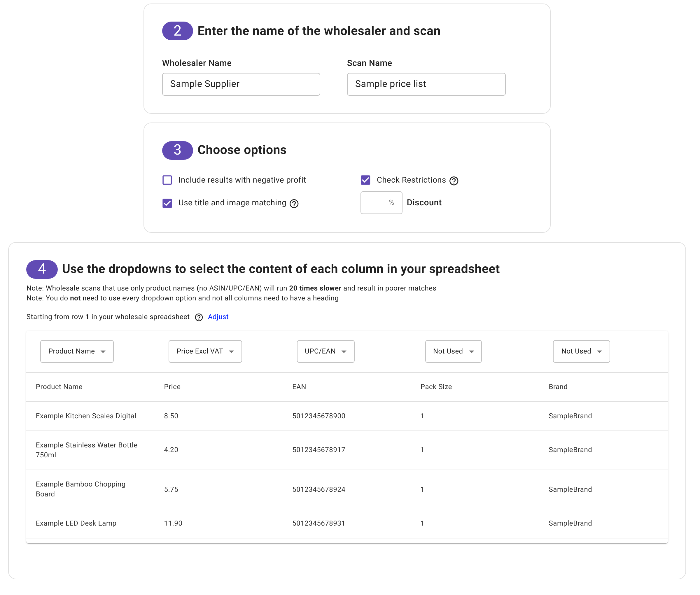The height and width of the screenshot is (595, 700).
Task: Click the Adjust starting row link
Action: coord(218,317)
